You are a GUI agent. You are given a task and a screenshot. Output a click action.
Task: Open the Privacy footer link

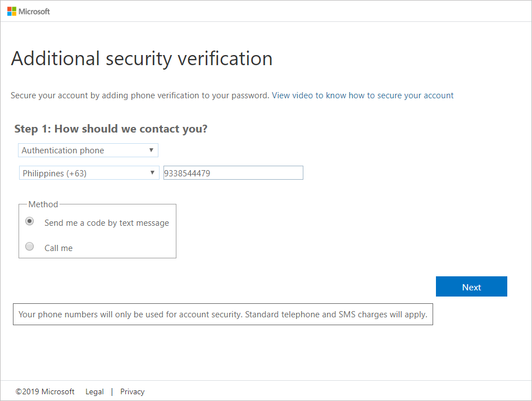(133, 391)
